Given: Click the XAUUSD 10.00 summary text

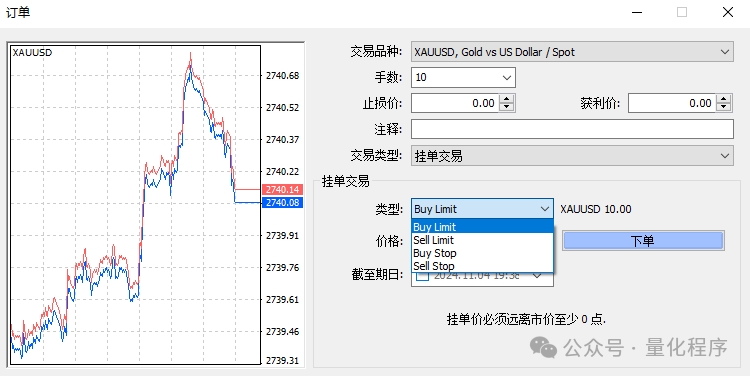Looking at the screenshot, I should [596, 209].
